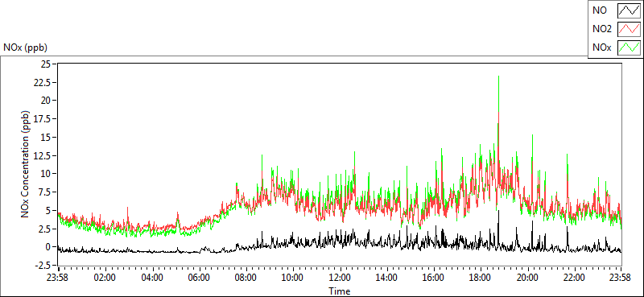Click the NOx Concentration (ppb) y-axis label
Viewport: 644px width, 297px height.
pos(26,164)
